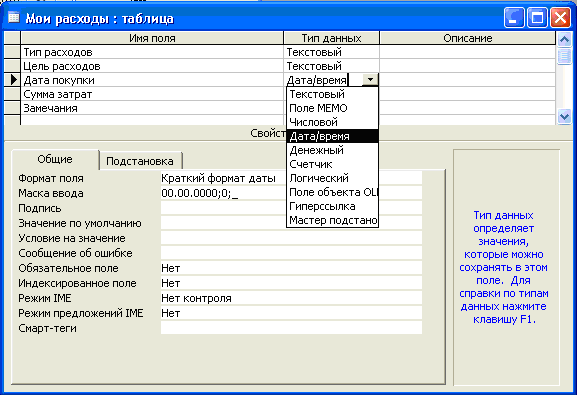Screen dimensions: 577x395
Task: Click the Тип данных column header
Action: 332,38
